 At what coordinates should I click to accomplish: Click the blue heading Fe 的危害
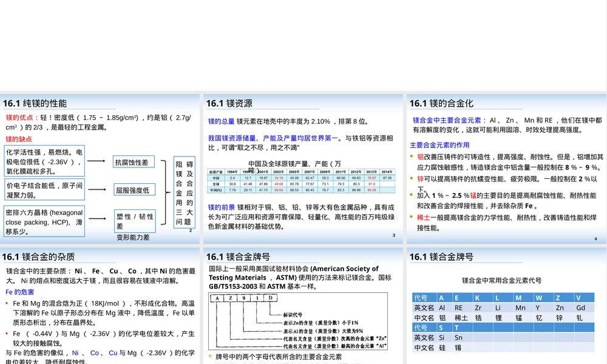[20, 292]
